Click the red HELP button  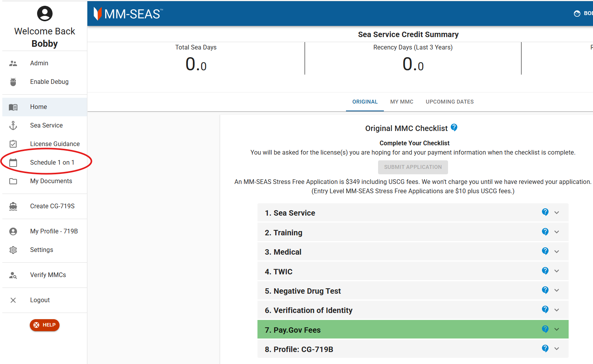(x=44, y=325)
